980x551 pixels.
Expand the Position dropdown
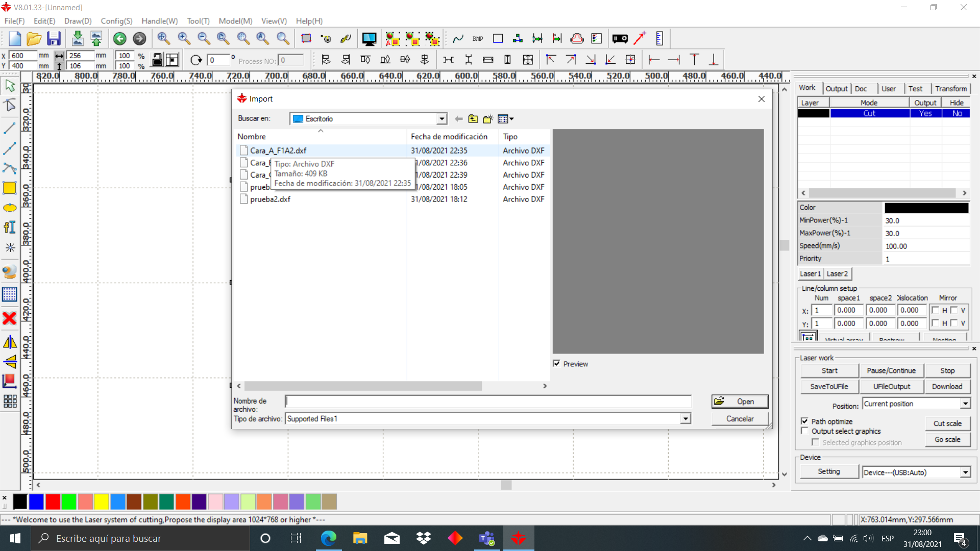(x=965, y=404)
